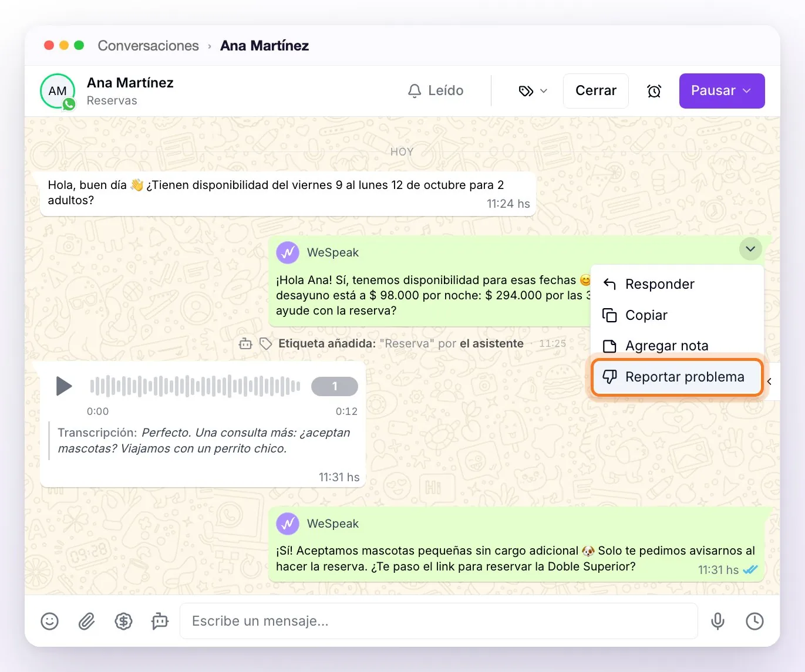Click the WhatsApp badge on the avatar
Screen dimensions: 805x672
tap(69, 104)
